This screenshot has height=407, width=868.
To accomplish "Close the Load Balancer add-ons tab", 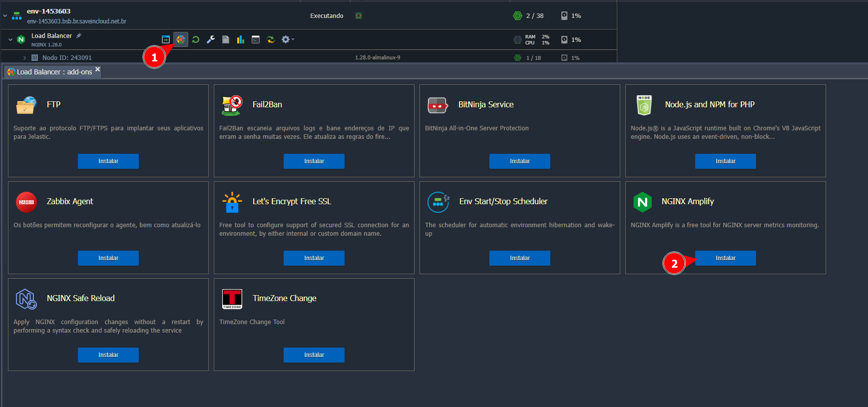I will click(98, 69).
